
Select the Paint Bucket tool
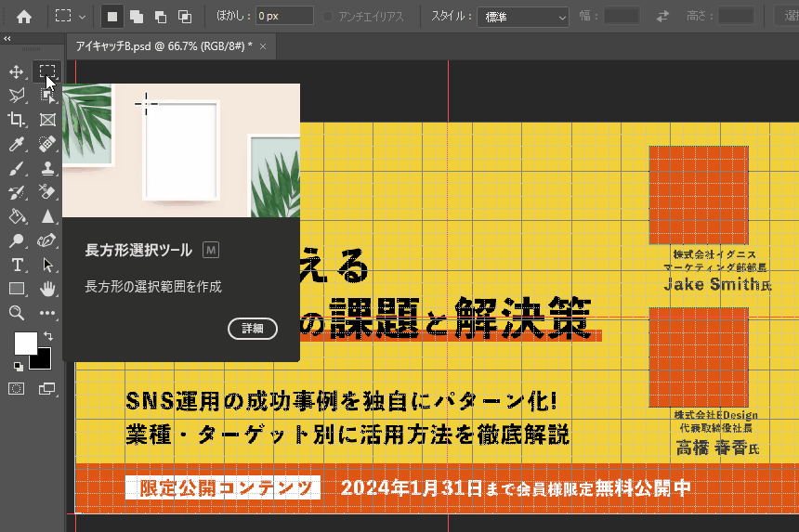[x=17, y=217]
